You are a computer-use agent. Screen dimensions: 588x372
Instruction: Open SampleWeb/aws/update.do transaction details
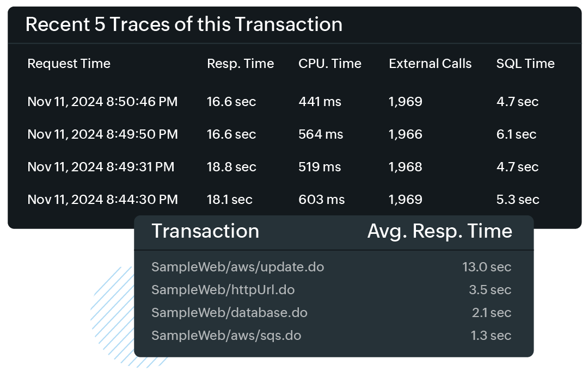coord(237,267)
